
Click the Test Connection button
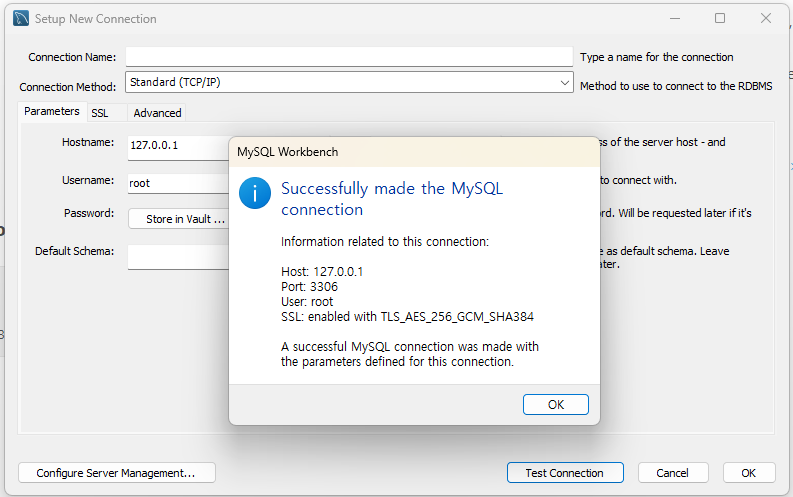(x=565, y=473)
